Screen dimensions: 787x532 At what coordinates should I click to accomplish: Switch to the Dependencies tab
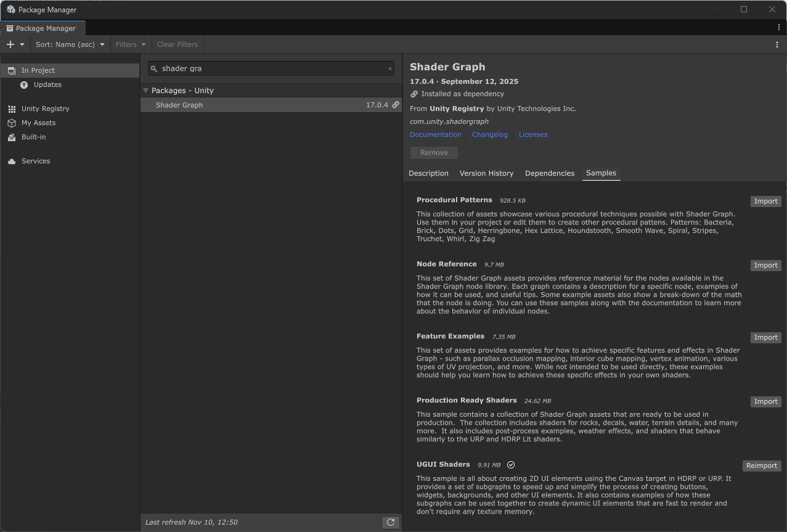click(550, 173)
